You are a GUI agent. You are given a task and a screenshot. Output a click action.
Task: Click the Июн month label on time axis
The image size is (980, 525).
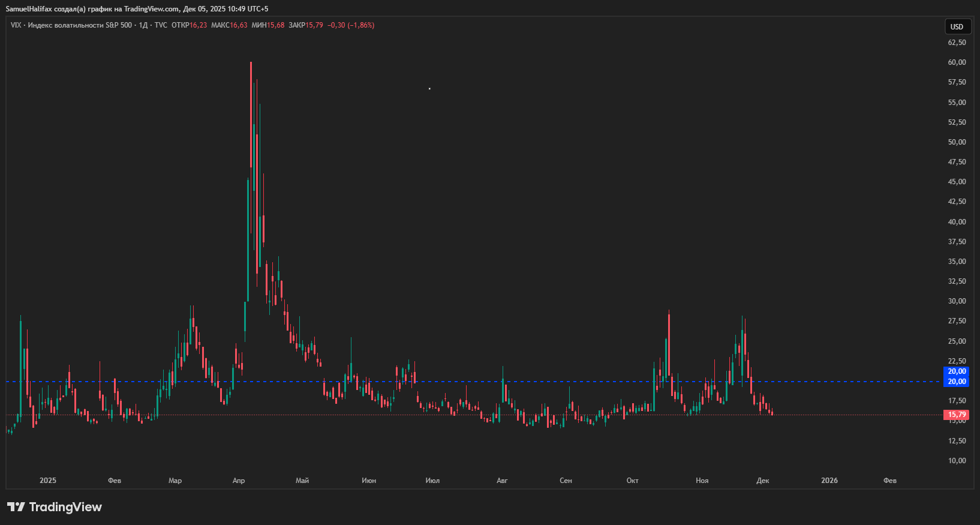point(369,481)
